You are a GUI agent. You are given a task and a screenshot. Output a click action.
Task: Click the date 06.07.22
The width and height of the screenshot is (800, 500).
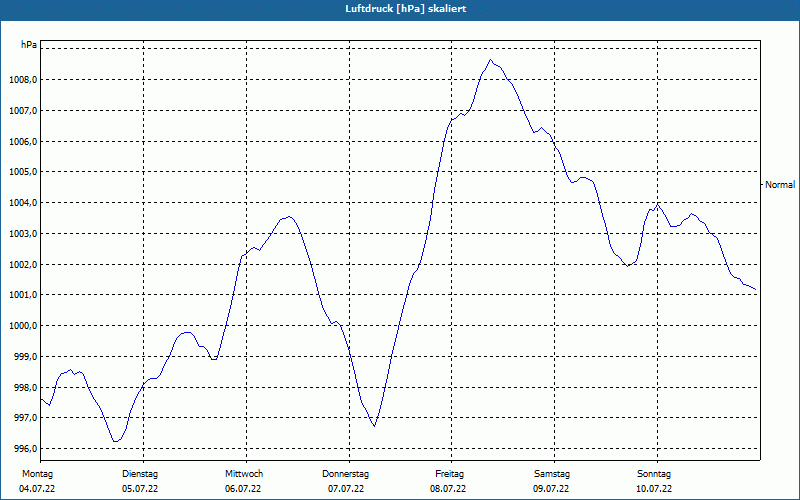click(x=243, y=489)
